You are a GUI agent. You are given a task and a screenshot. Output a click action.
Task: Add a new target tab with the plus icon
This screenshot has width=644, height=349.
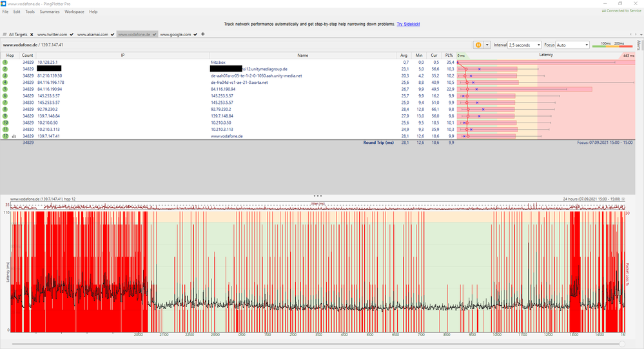point(202,34)
